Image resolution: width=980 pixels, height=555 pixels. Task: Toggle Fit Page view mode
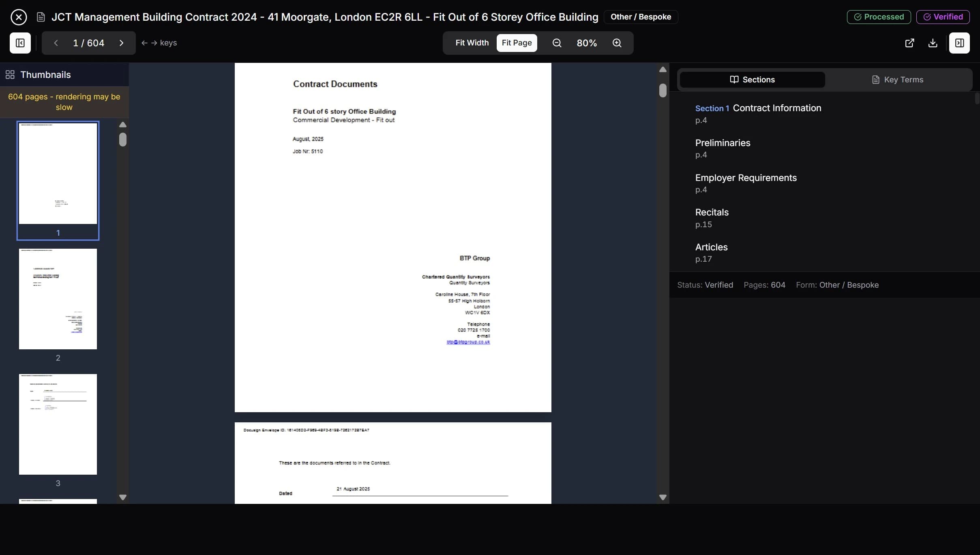pos(516,43)
